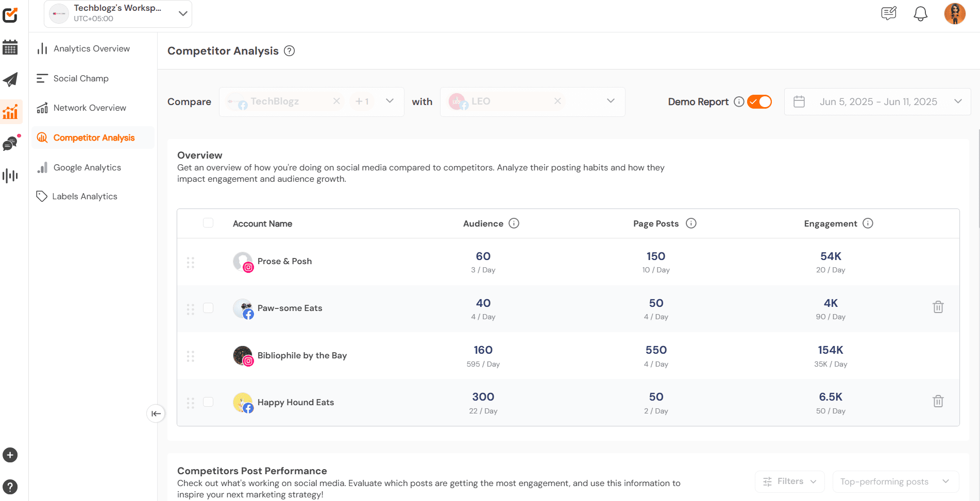Expand the Compare accounts dropdown
The image size is (980, 501).
[390, 101]
